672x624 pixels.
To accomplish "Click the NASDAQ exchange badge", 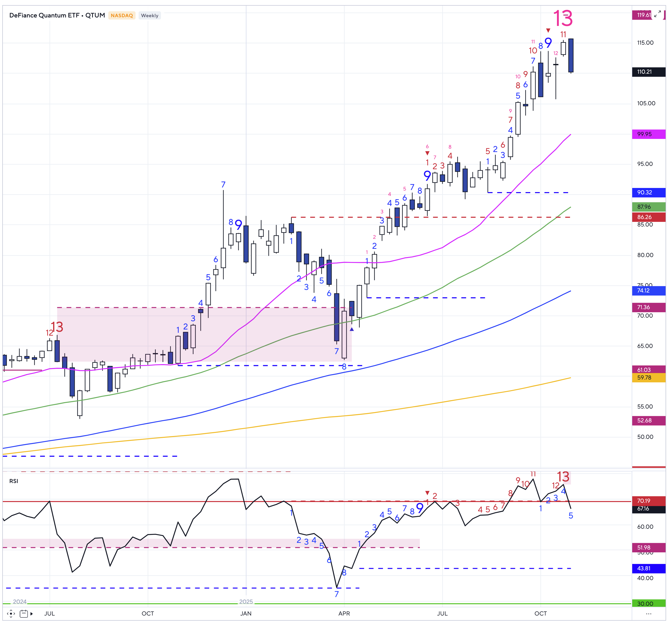I will click(121, 15).
